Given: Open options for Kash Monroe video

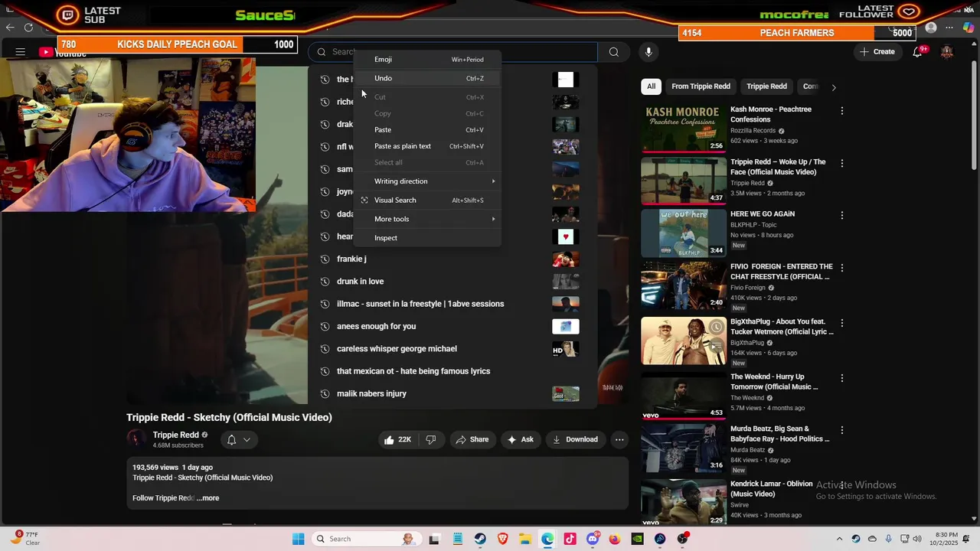Looking at the screenshot, I should pyautogui.click(x=841, y=111).
